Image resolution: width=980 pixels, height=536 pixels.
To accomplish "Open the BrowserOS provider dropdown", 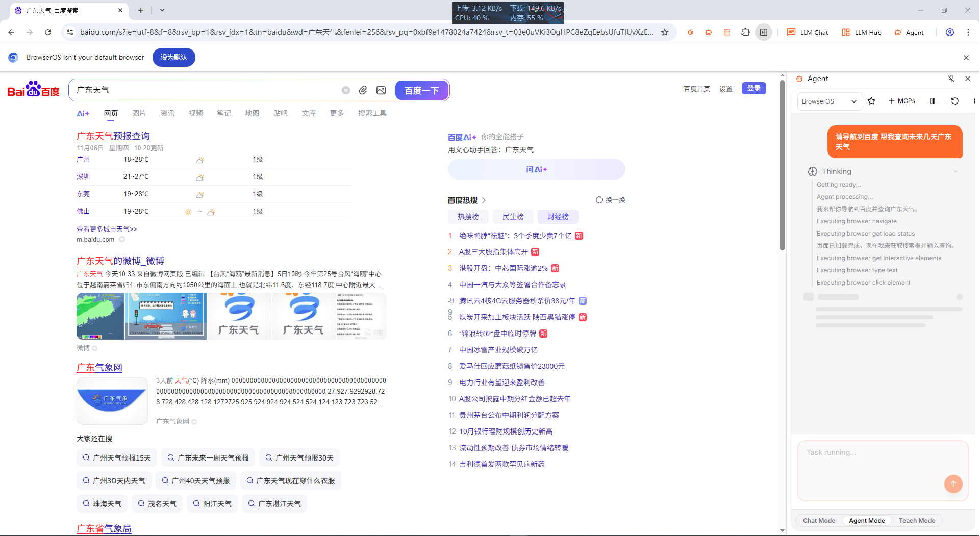I will tap(830, 101).
